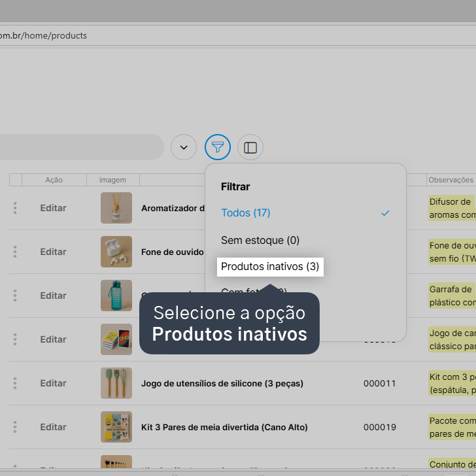Click inside the product search field
Image resolution: width=476 pixels, height=476 pixels.
pyautogui.click(x=80, y=147)
